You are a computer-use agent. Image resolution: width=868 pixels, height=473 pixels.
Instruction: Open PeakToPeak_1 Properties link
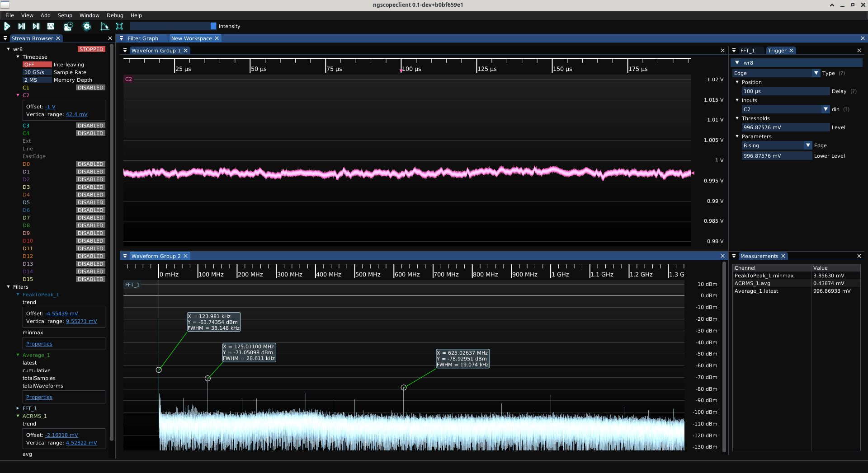point(39,344)
